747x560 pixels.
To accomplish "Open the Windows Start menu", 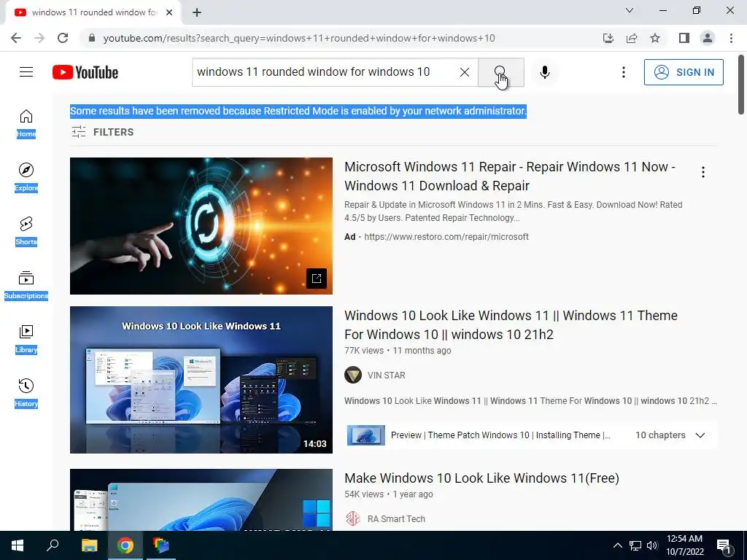I will tap(18, 545).
